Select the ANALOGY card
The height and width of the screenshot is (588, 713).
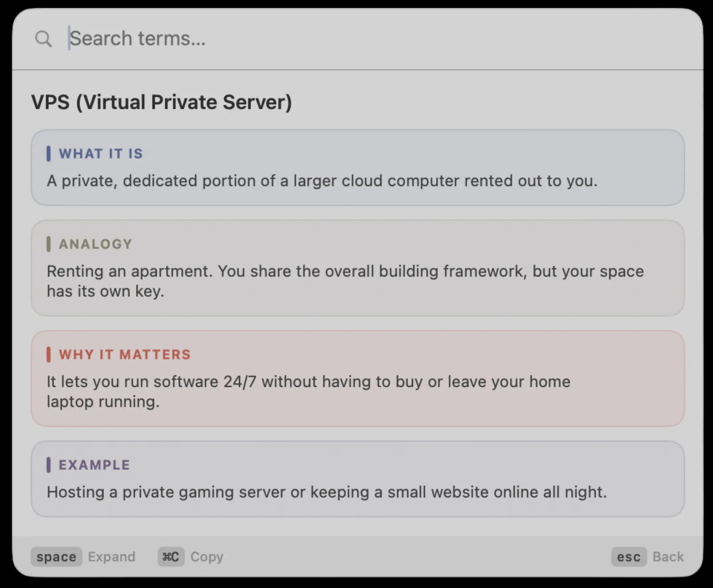[357, 268]
